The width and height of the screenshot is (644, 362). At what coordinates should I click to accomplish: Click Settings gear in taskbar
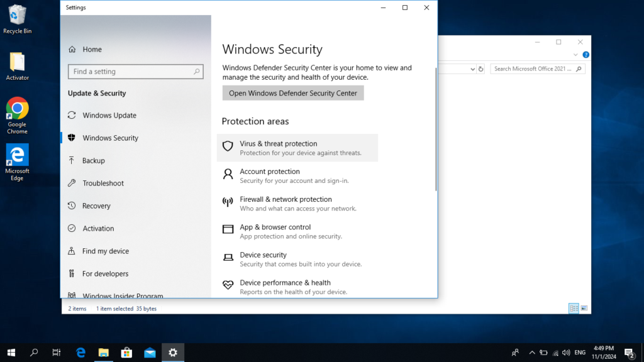[173, 353]
